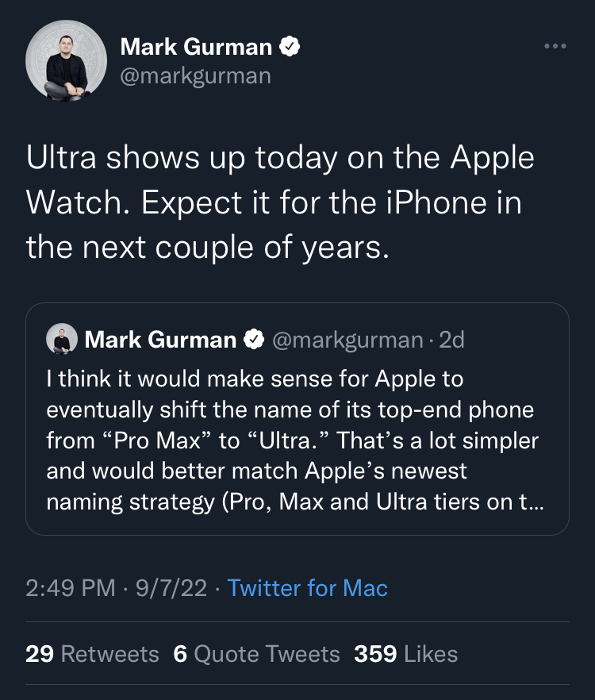Click the 2:49 PM tweet time
Viewport: 595px width, 700px height.
(x=70, y=588)
